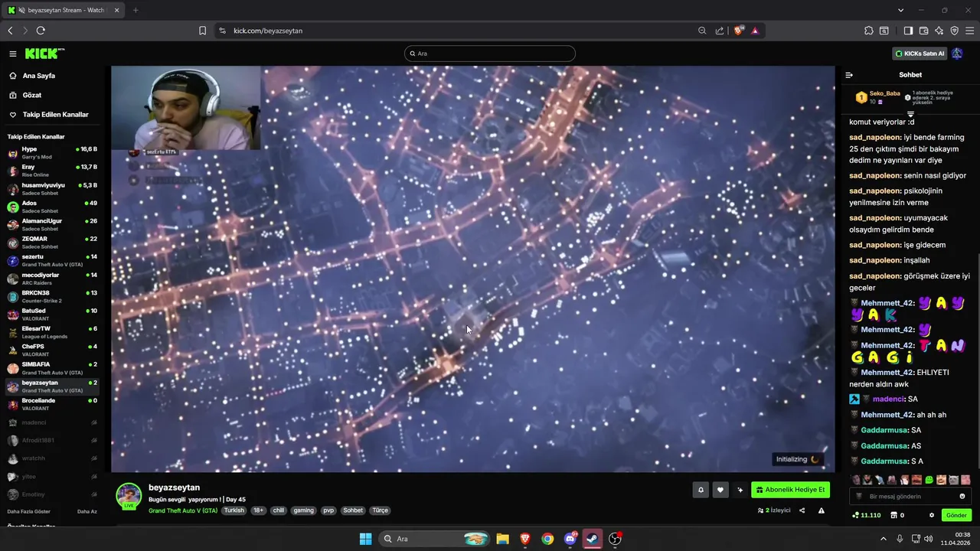Open Hype channel in followed list
This screenshot has height=551, width=980.
pyautogui.click(x=52, y=153)
